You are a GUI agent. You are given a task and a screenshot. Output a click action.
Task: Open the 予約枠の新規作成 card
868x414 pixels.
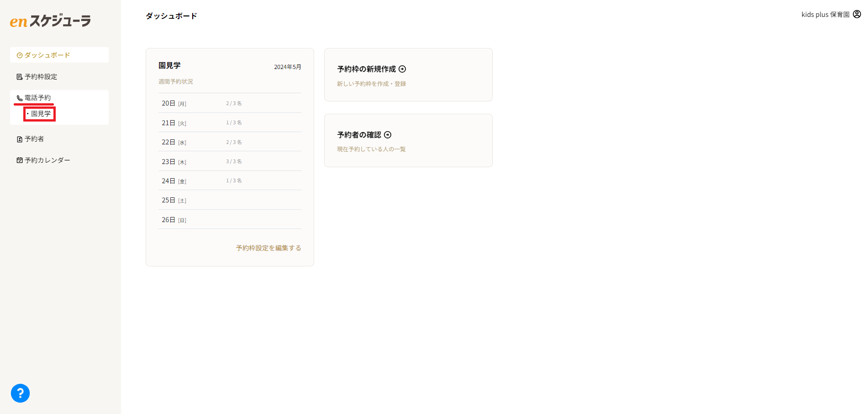(x=408, y=75)
